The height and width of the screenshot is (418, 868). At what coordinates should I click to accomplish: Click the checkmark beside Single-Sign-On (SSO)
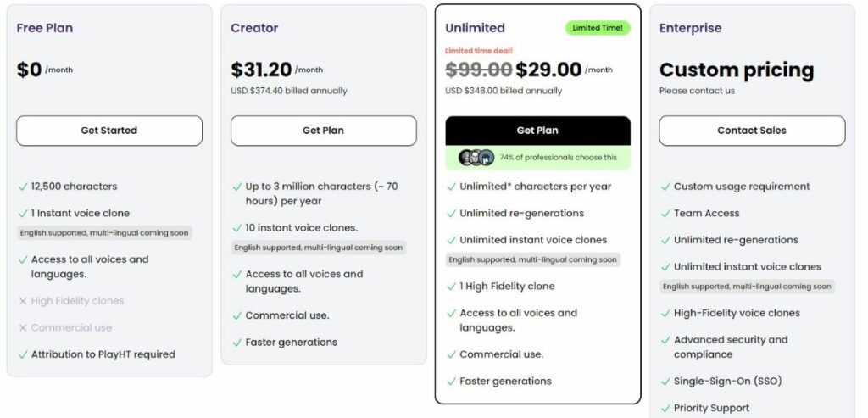[x=665, y=382]
